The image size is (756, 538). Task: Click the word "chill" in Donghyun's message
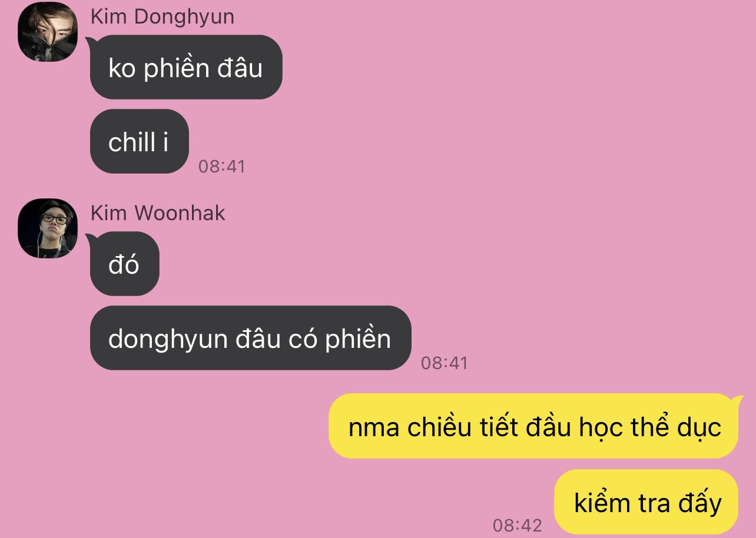(132, 142)
